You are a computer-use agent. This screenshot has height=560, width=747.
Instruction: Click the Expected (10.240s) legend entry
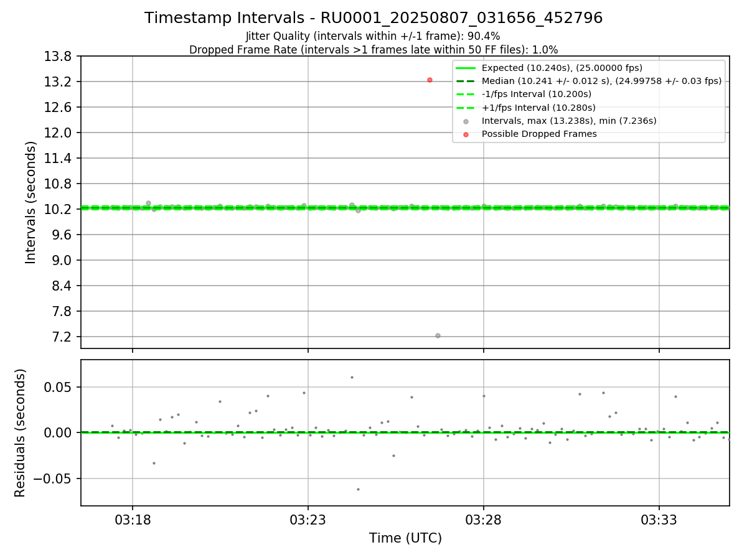(x=562, y=68)
